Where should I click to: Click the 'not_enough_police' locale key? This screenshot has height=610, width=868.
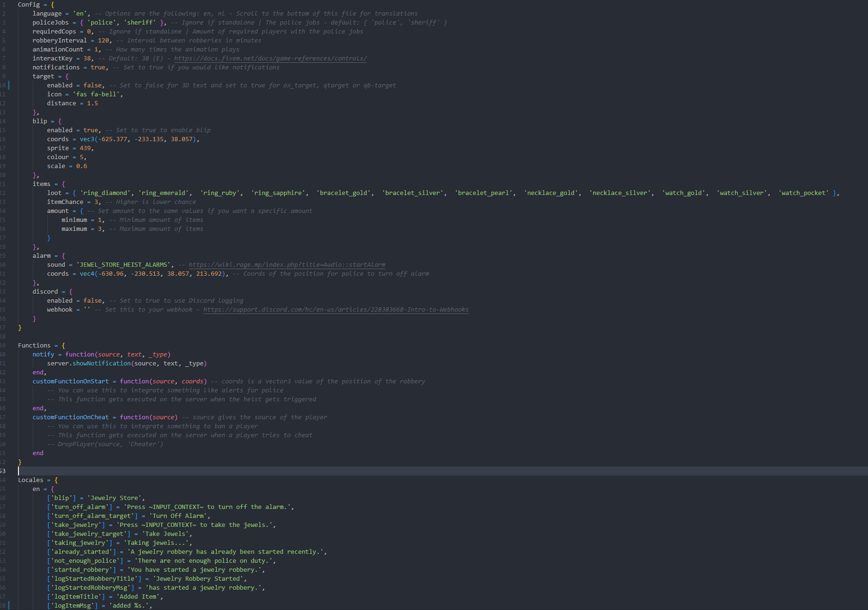pos(85,561)
